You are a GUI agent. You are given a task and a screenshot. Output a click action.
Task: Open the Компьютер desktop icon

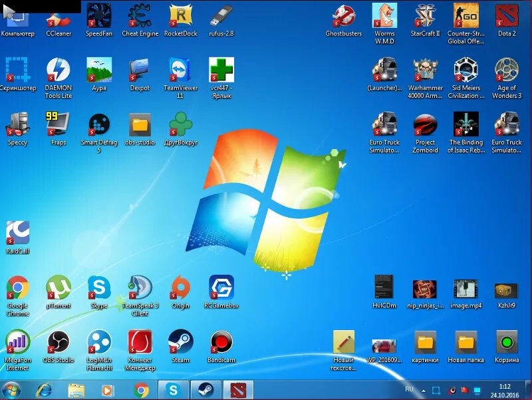coord(18,24)
